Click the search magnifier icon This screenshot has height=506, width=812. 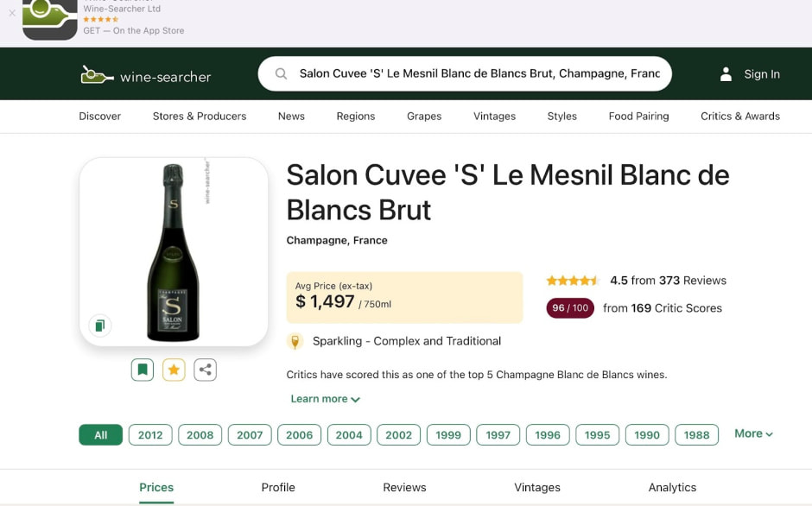coord(281,74)
